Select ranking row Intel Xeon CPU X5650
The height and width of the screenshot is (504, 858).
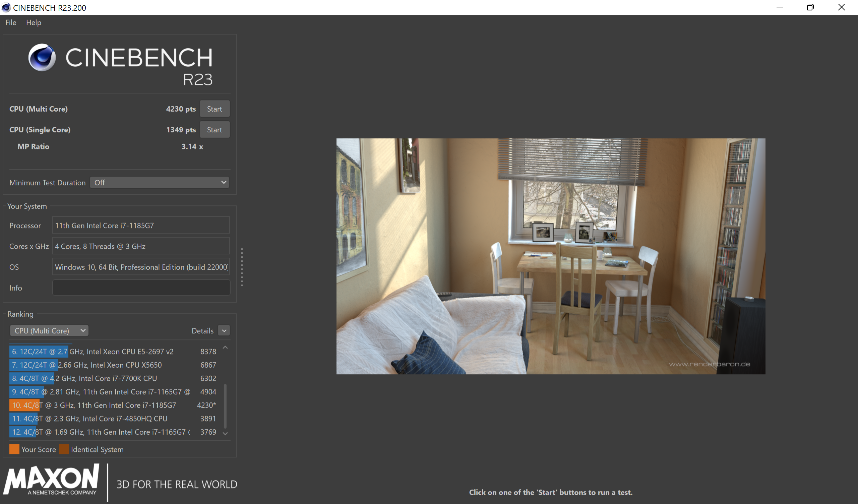coord(113,365)
